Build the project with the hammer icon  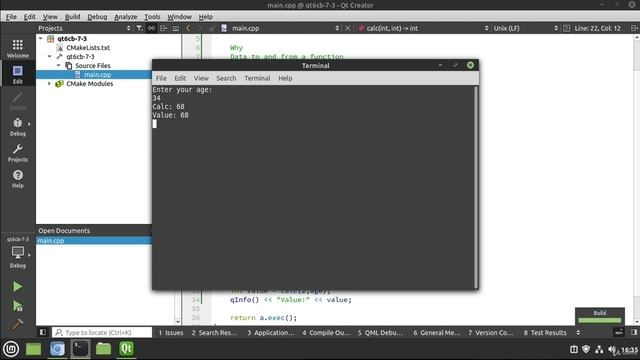coord(18,324)
